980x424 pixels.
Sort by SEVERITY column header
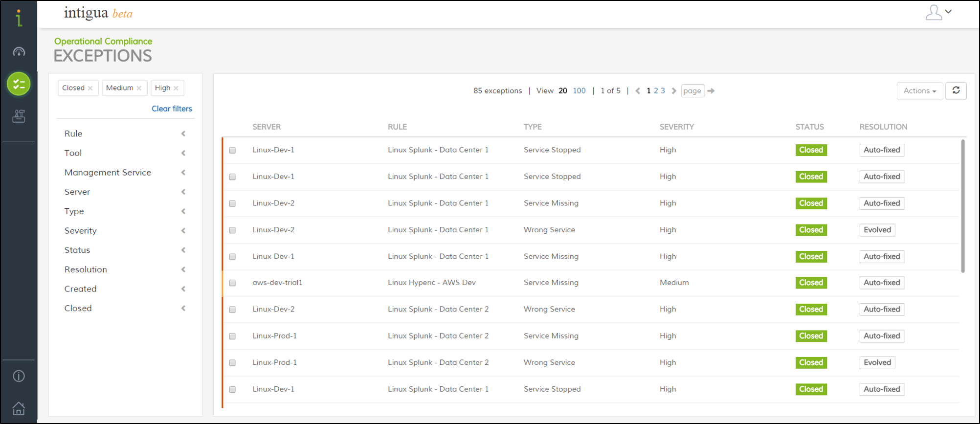(x=677, y=127)
